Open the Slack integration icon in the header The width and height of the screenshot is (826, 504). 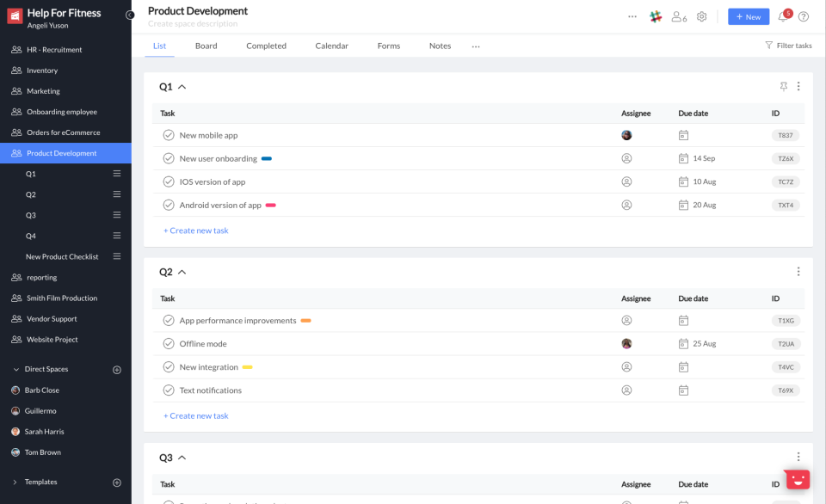coord(656,16)
